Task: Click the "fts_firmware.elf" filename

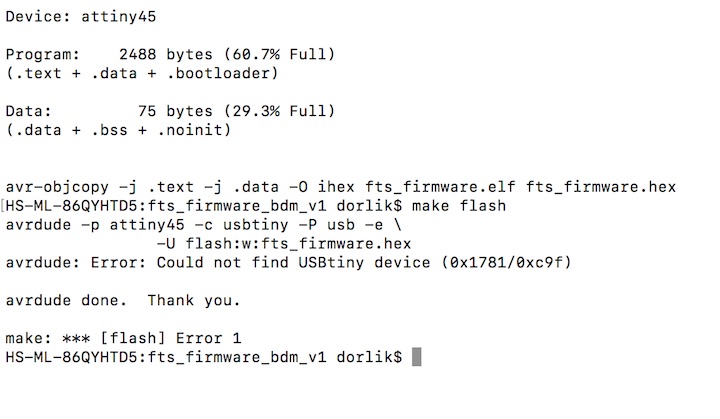Action: pyautogui.click(x=439, y=187)
